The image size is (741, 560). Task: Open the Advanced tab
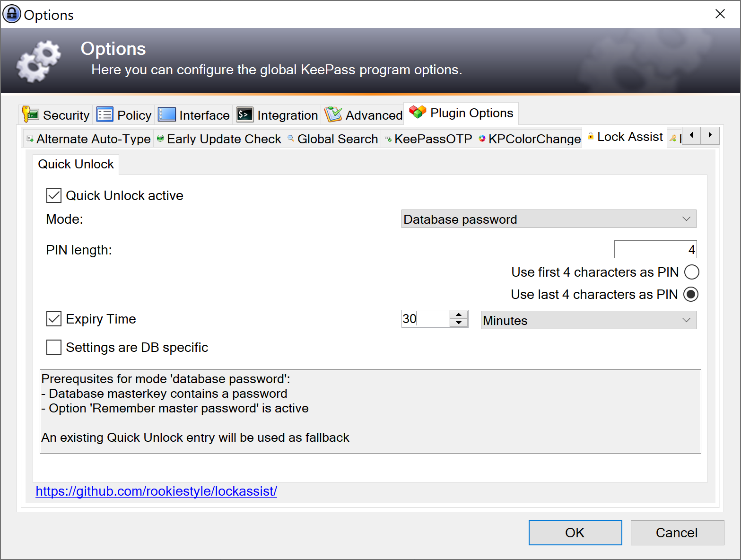363,115
